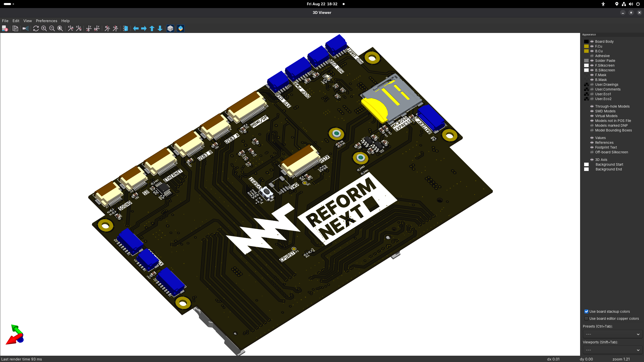Pan view right with blue arrow
The width and height of the screenshot is (644, 362).
coord(144,28)
